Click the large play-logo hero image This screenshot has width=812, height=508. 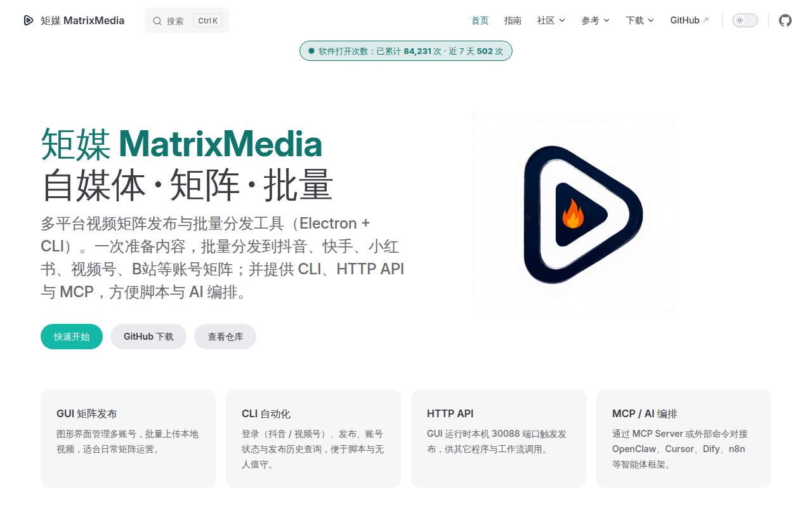pos(573,215)
